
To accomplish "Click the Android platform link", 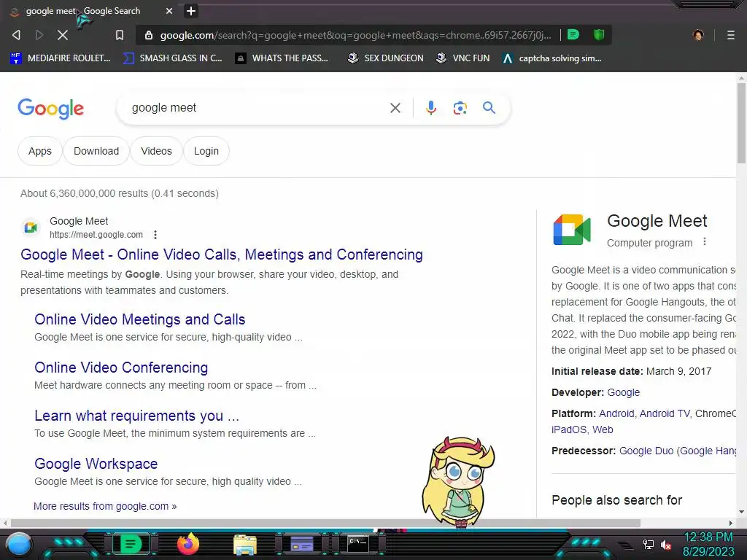I will coord(616,413).
